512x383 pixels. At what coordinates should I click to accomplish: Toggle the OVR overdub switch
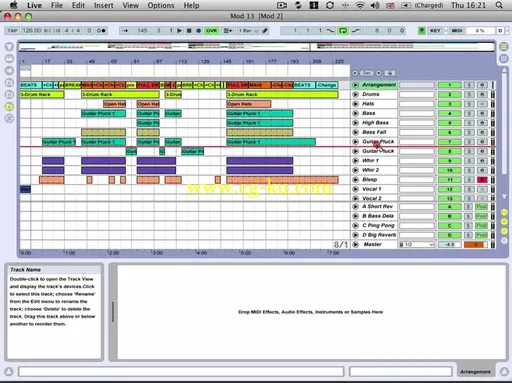tap(211, 31)
